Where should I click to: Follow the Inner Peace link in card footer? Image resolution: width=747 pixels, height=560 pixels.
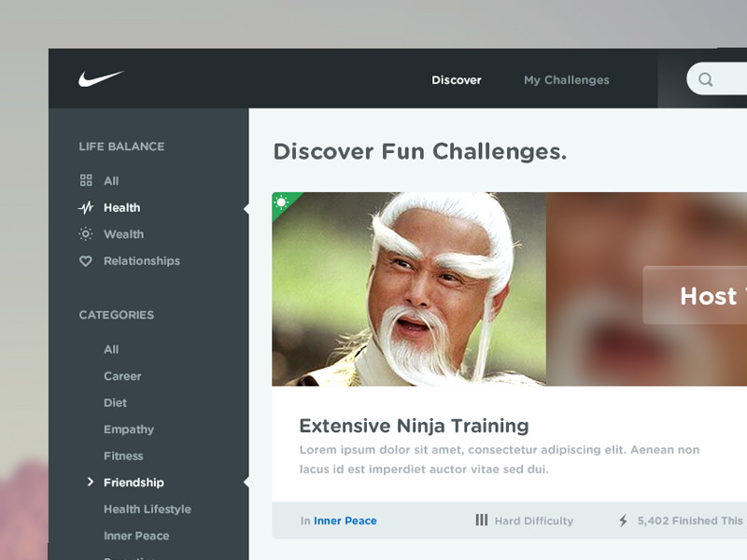pyautogui.click(x=345, y=521)
